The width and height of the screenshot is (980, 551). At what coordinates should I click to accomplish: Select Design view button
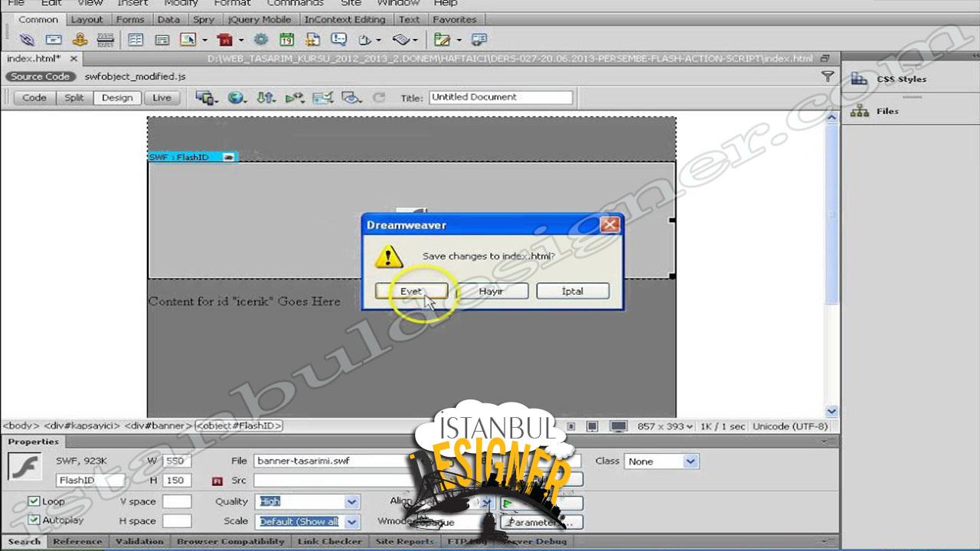(117, 98)
